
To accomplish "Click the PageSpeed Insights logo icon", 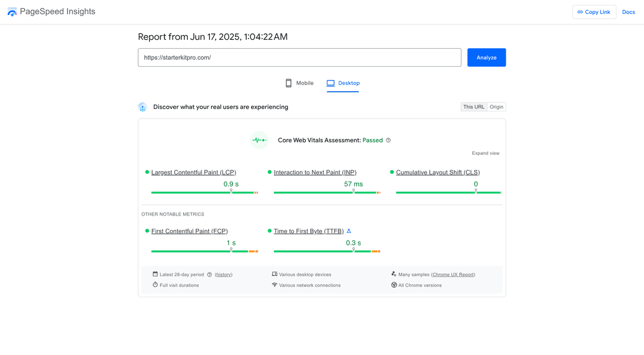I will coord(12,12).
